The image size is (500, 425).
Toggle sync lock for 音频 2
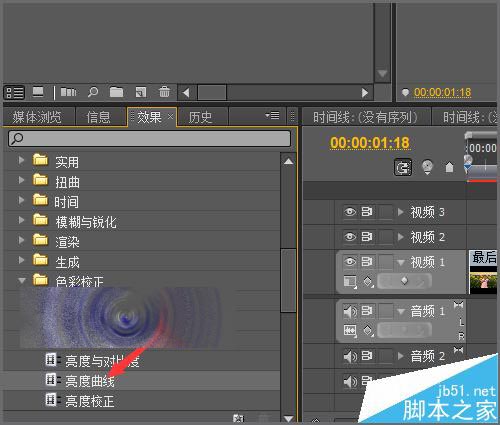tap(367, 356)
